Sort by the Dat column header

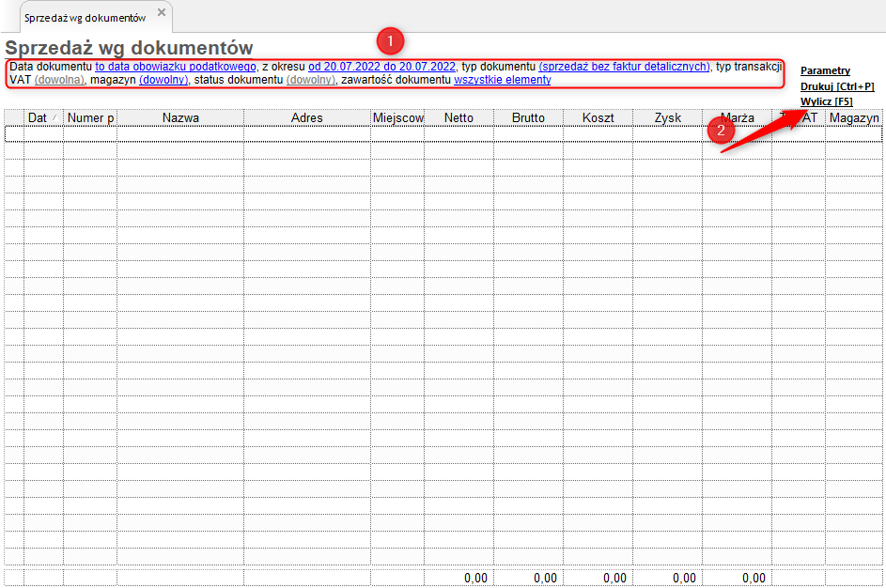click(43, 117)
